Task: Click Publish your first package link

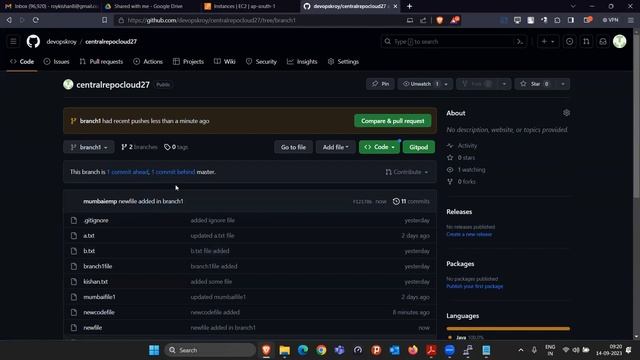Action: click(x=475, y=286)
